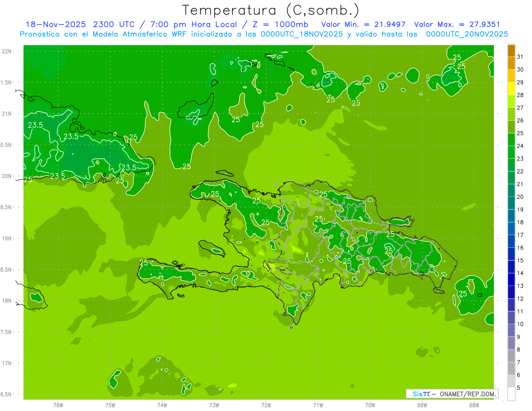Image resolution: width=532 pixels, height=411 pixels.
Task: Click the "31" colorbar label
Action: (520, 57)
